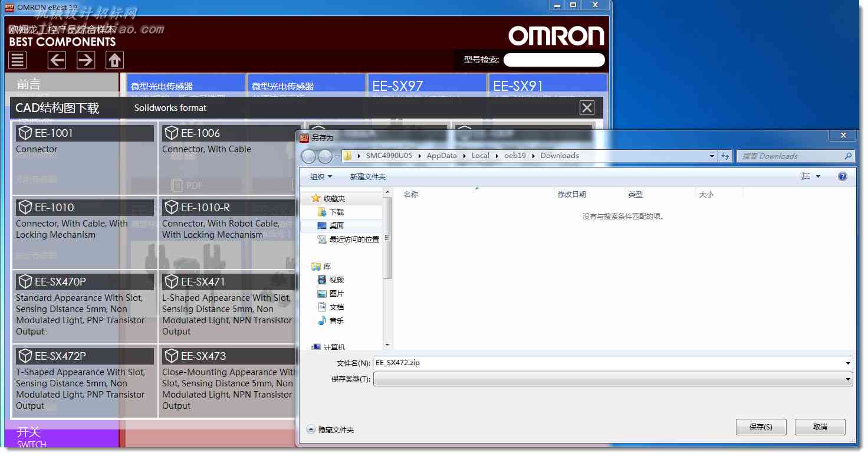Click the 型号检索 model search box

click(x=554, y=60)
